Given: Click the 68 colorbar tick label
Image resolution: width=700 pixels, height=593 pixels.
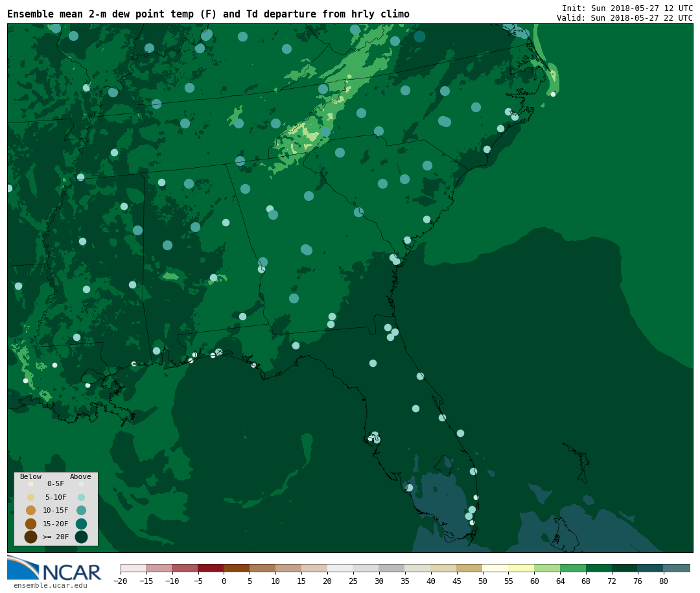Looking at the screenshot, I should click(x=586, y=581).
